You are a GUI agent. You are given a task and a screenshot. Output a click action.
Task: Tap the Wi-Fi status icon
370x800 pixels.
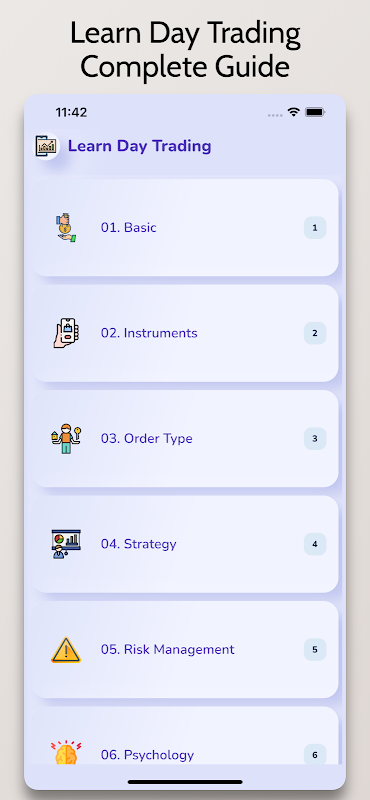(x=293, y=112)
